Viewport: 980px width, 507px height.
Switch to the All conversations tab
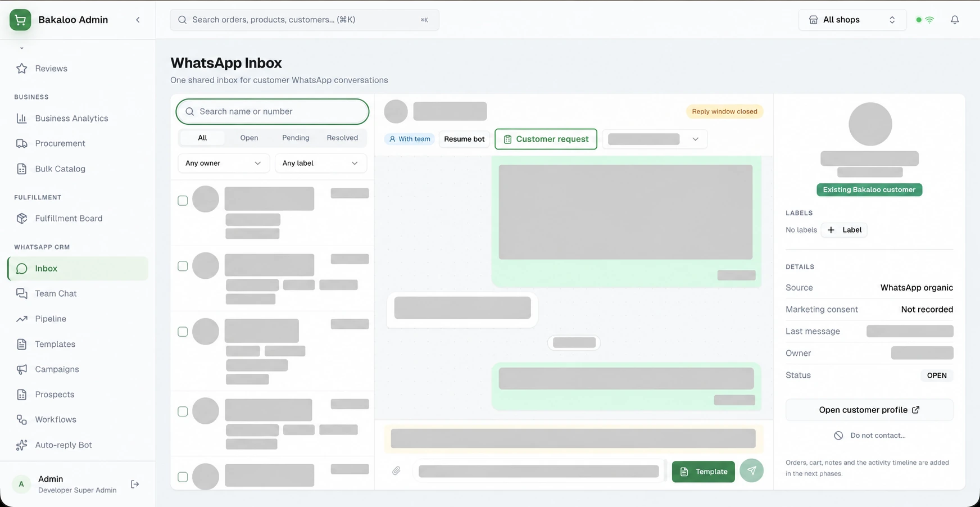tap(202, 138)
